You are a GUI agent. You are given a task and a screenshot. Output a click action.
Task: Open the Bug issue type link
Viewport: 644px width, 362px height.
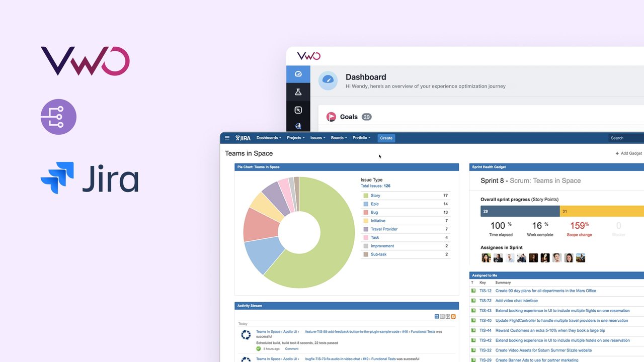click(x=374, y=212)
